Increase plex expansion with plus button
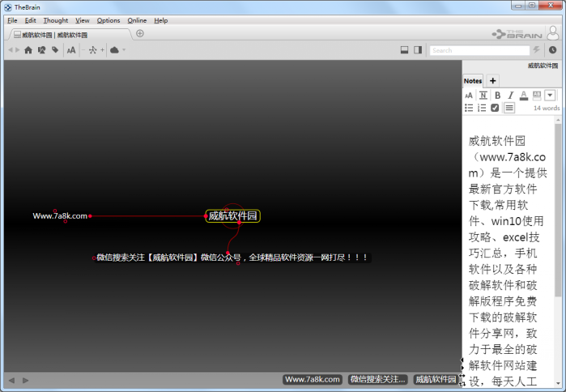 point(102,50)
